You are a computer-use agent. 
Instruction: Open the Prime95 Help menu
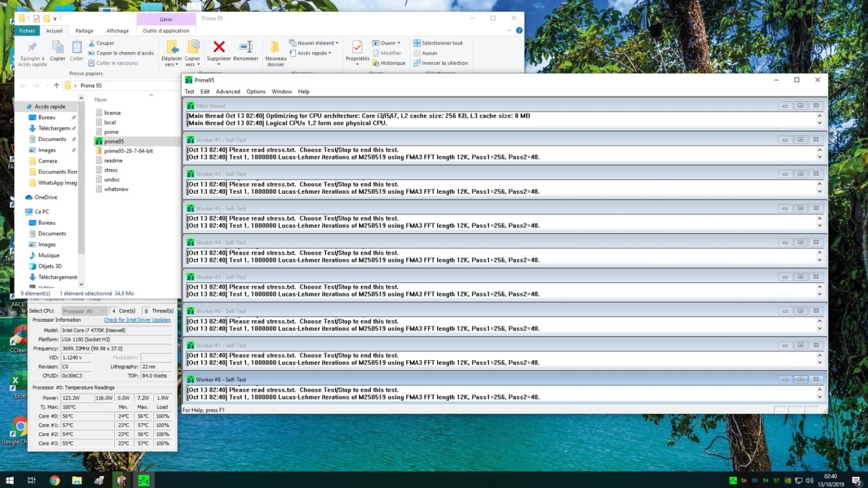click(304, 92)
